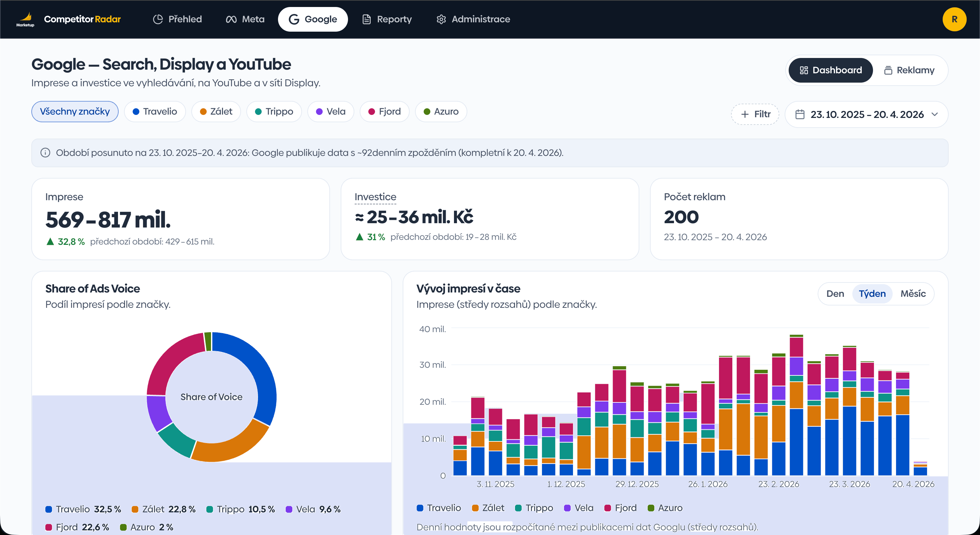
Task: Open the Přehled navigation tab
Action: tap(177, 19)
